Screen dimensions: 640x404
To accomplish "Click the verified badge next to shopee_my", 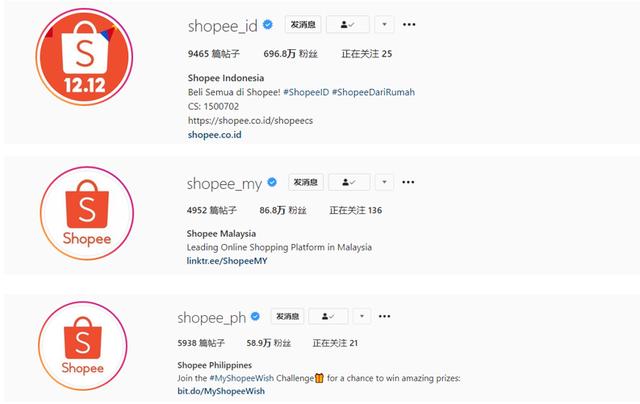I will click(272, 182).
